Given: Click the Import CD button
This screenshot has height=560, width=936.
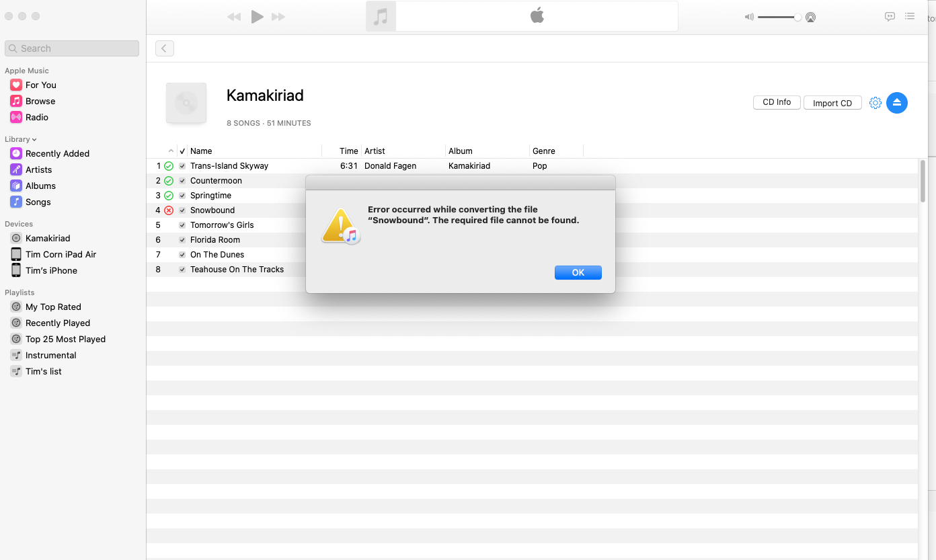Looking at the screenshot, I should [x=832, y=103].
